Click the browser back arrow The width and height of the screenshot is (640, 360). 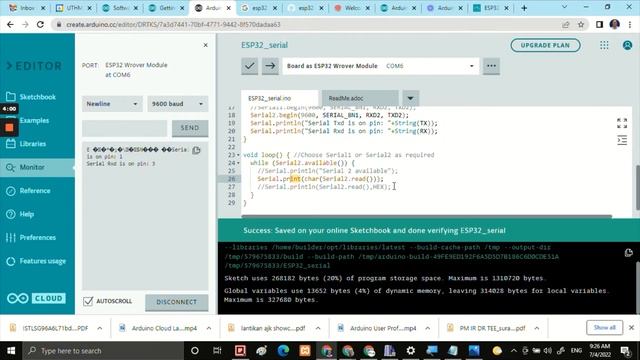pyautogui.click(x=10, y=24)
